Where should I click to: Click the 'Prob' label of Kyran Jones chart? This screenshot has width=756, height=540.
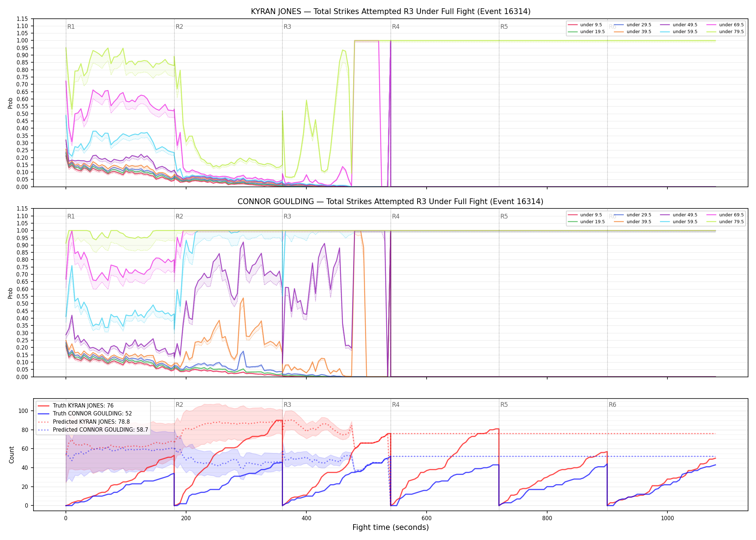10,103
